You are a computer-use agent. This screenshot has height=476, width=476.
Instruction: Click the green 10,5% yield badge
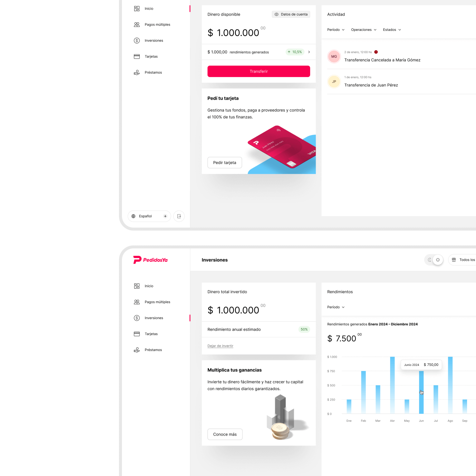point(295,52)
